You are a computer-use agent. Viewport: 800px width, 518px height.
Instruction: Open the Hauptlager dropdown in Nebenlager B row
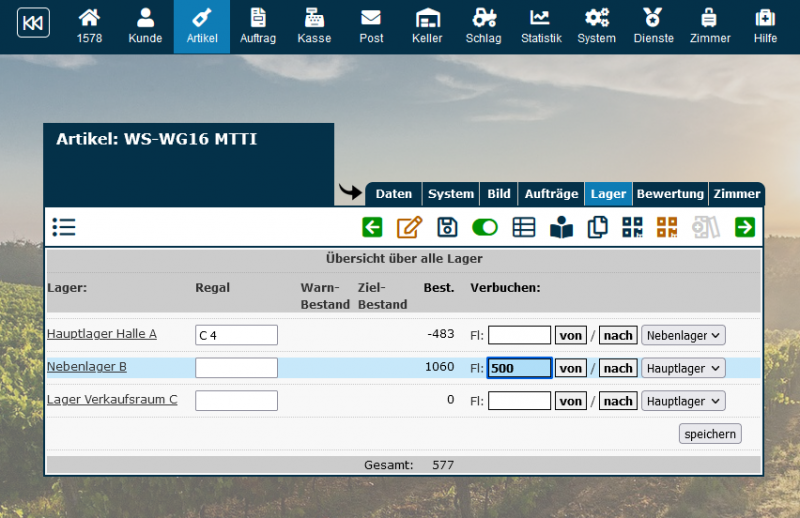(x=683, y=368)
